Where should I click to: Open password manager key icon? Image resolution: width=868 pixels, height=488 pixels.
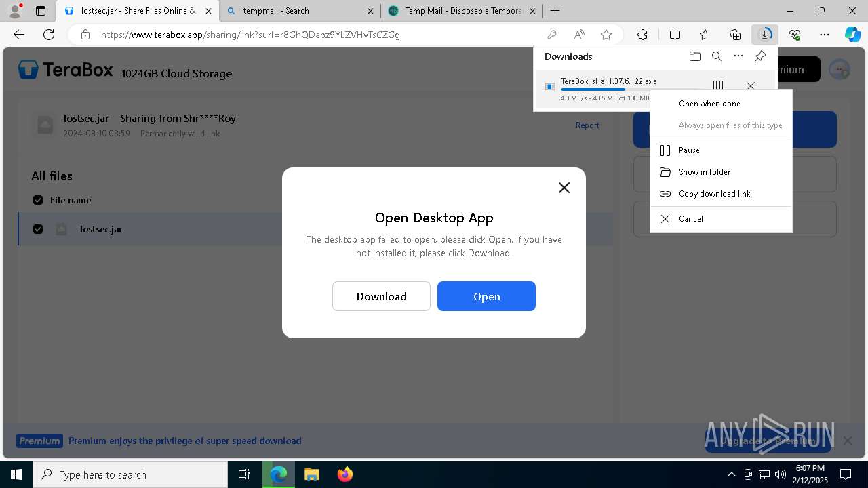552,35
